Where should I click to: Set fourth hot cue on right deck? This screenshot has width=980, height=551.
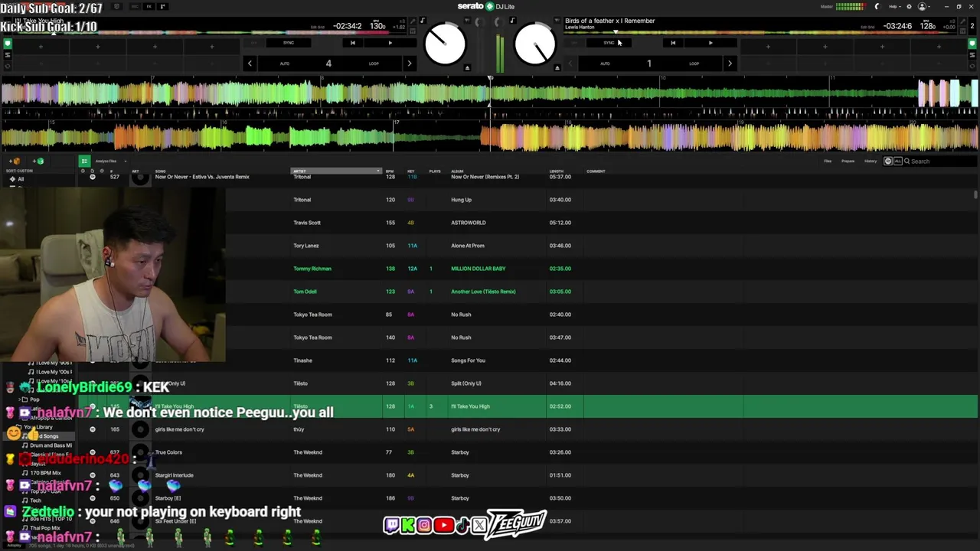click(939, 47)
